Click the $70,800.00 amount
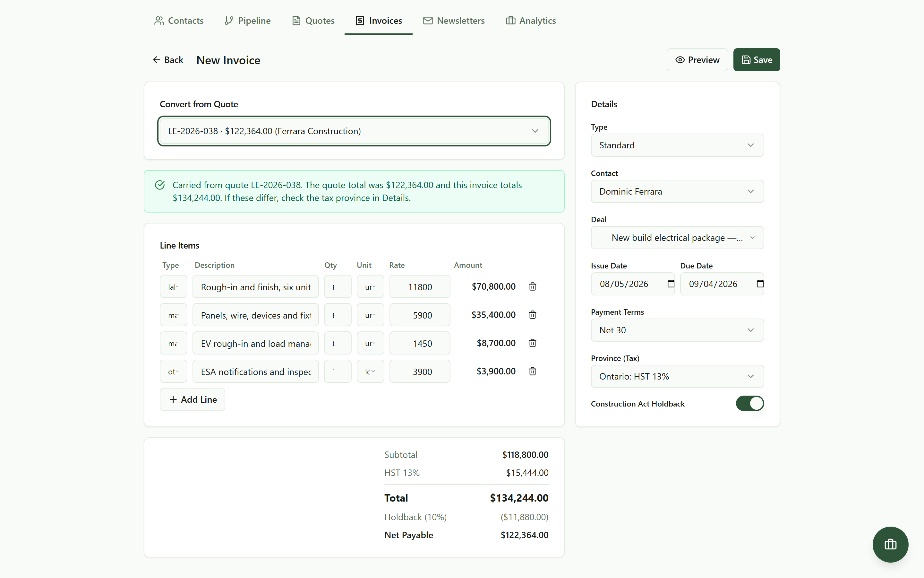The height and width of the screenshot is (578, 924). [x=493, y=287]
